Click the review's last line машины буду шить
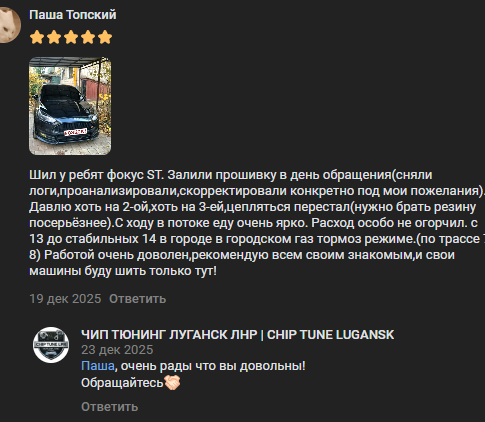This screenshot has height=422, width=485. pyautogui.click(x=123, y=271)
